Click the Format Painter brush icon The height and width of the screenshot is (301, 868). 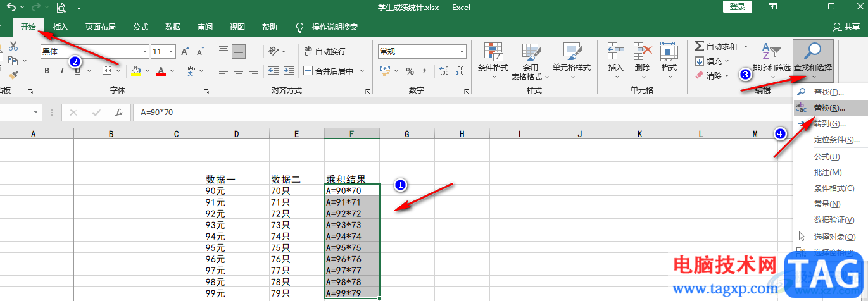13,75
